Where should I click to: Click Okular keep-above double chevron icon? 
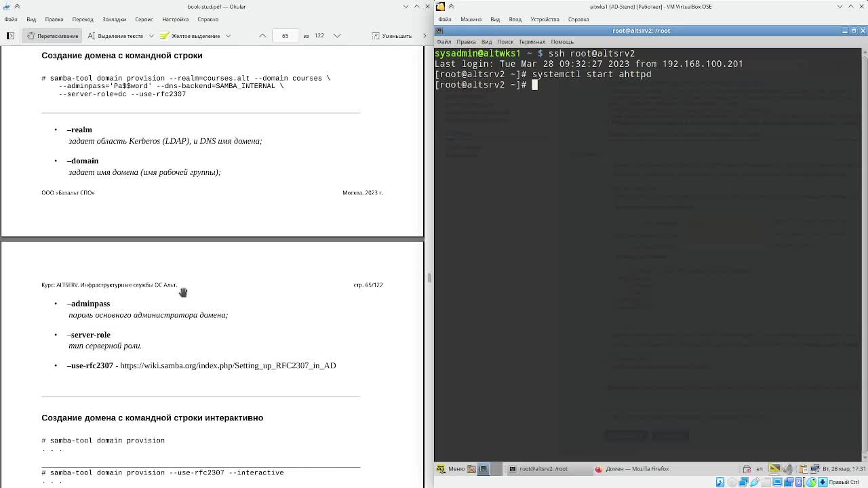coord(17,6)
